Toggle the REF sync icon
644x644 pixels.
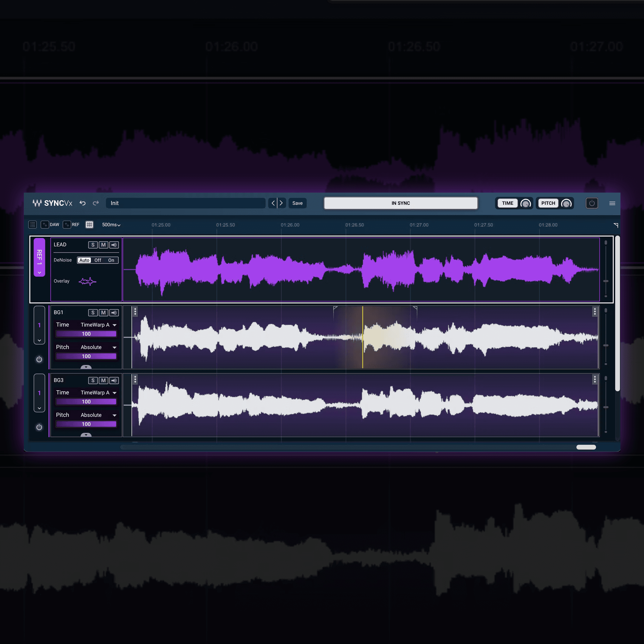[67, 225]
